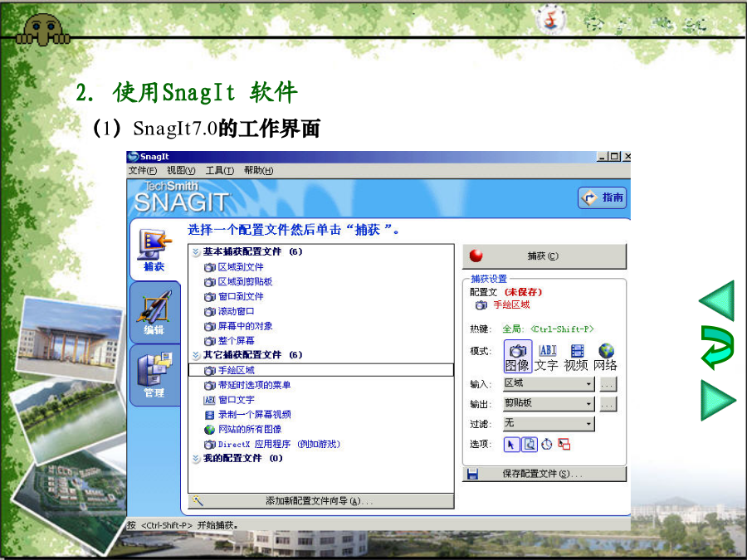Select 网络 web capture mode
Screen dimensions: 747x560
pyautogui.click(x=606, y=357)
